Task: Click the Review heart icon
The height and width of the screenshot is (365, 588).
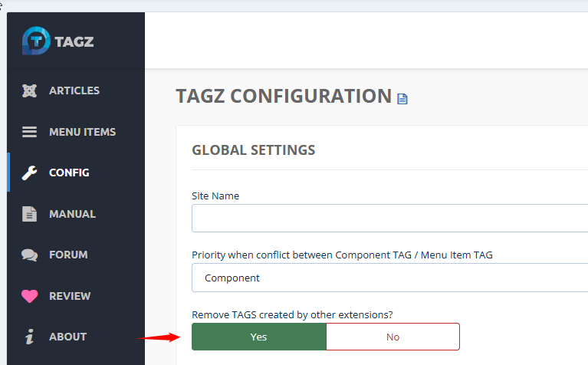Action: [x=30, y=296]
